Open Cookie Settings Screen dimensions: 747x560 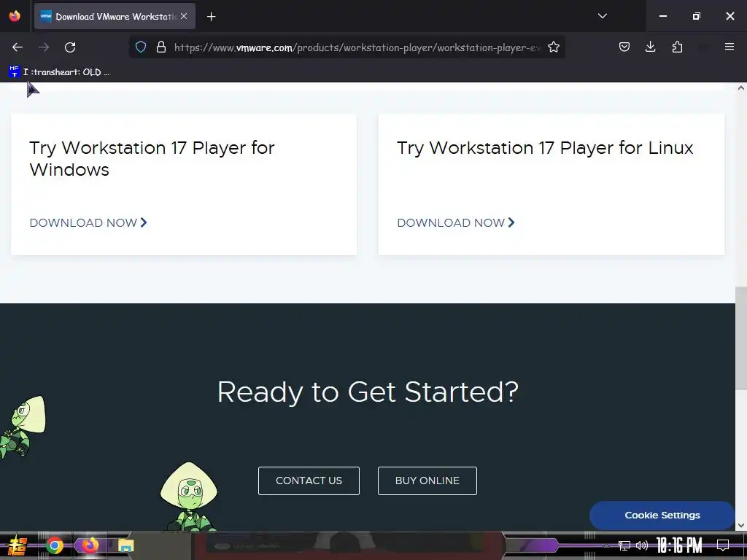662,516
